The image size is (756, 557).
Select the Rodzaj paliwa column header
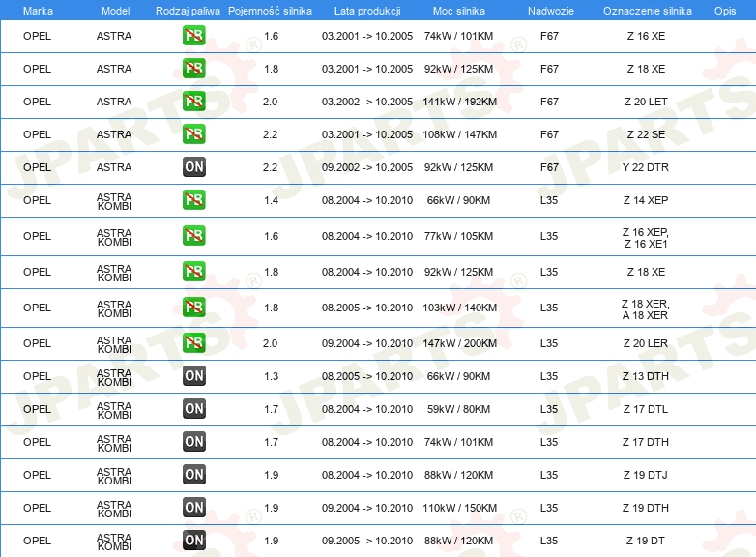point(188,11)
